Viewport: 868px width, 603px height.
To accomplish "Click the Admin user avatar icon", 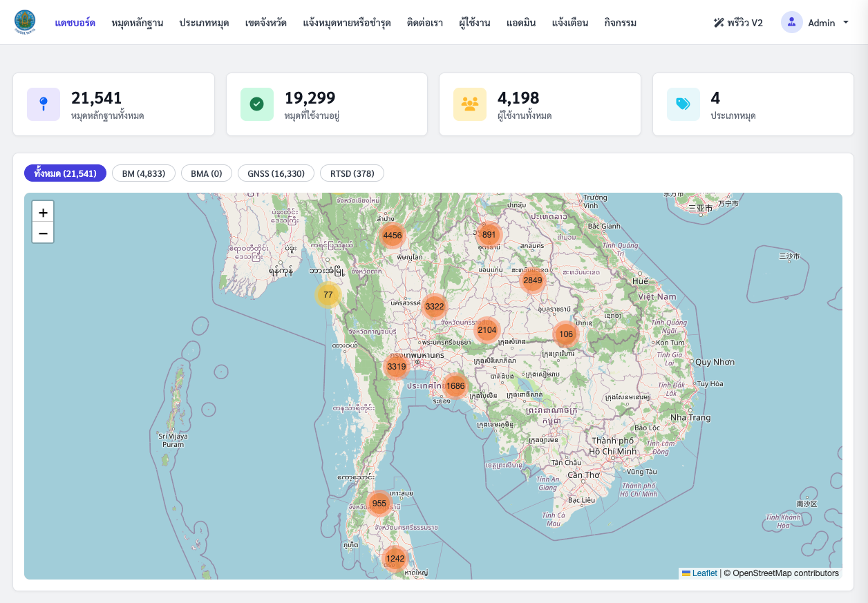I will pyautogui.click(x=792, y=22).
